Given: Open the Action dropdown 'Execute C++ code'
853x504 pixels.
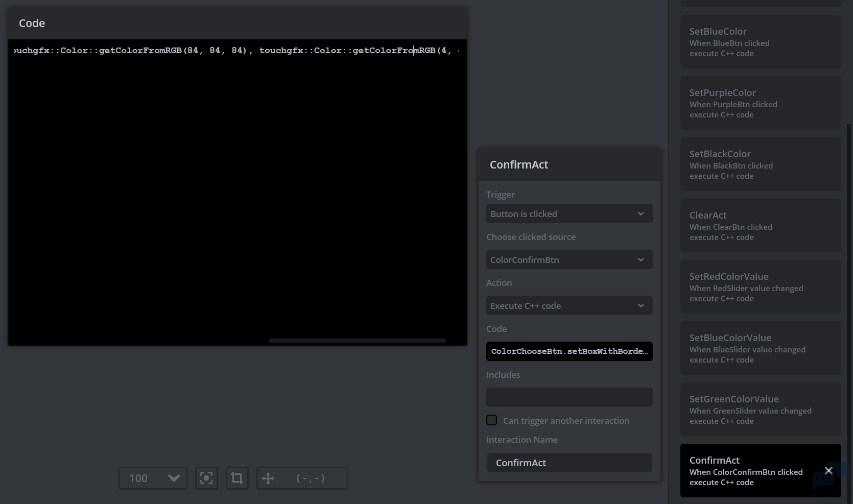Looking at the screenshot, I should [569, 306].
